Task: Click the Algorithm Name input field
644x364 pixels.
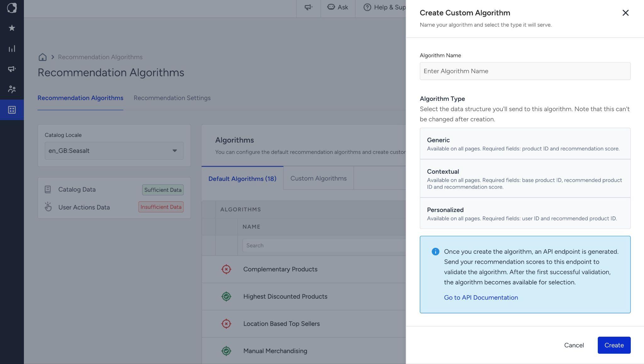Action: pos(525,71)
